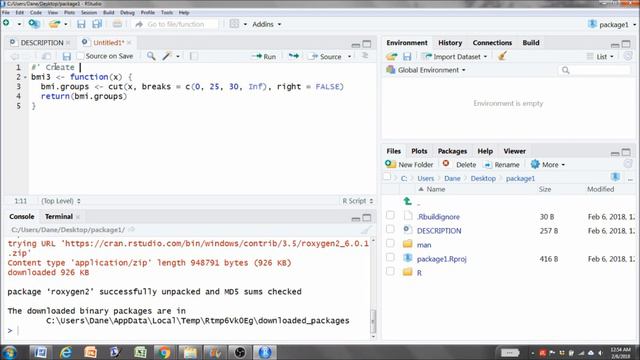
Task: Switch to the DESCRIPTION editor tab
Action: pyautogui.click(x=42, y=42)
